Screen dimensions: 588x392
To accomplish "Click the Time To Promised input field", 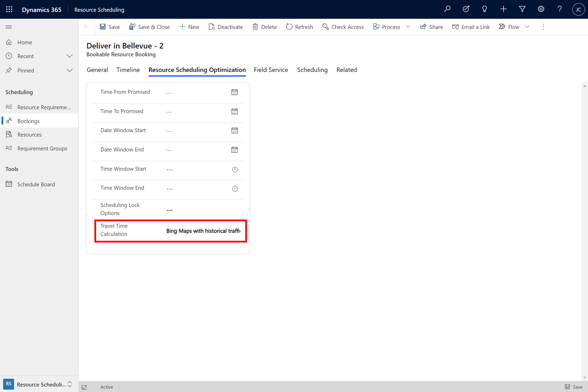I will click(196, 112).
